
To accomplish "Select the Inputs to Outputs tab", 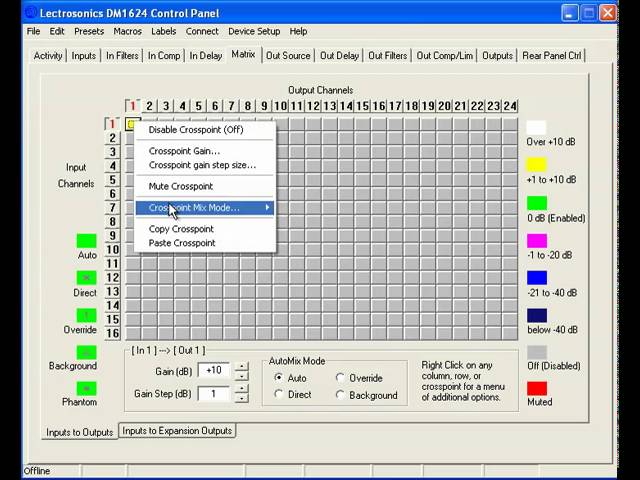I will tap(80, 432).
